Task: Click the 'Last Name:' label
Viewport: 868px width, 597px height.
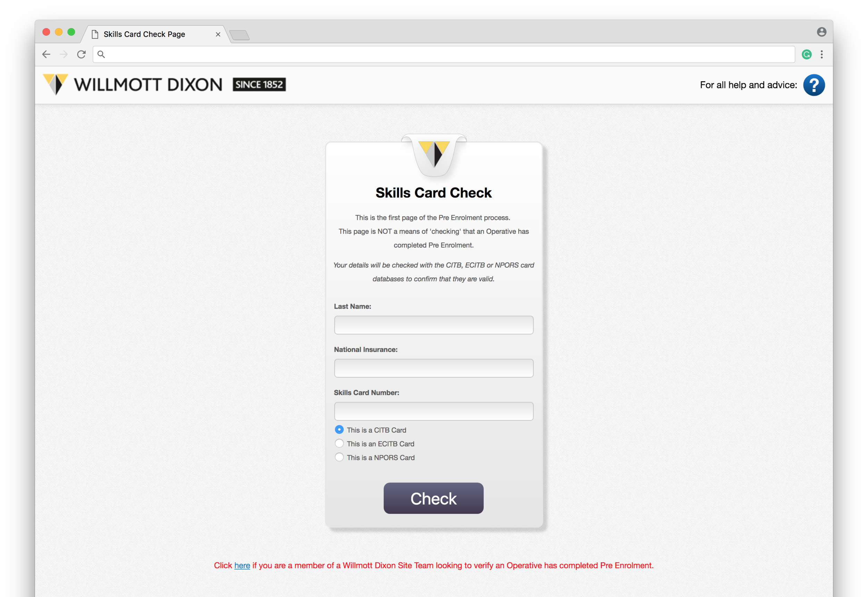Action: pyautogui.click(x=352, y=306)
